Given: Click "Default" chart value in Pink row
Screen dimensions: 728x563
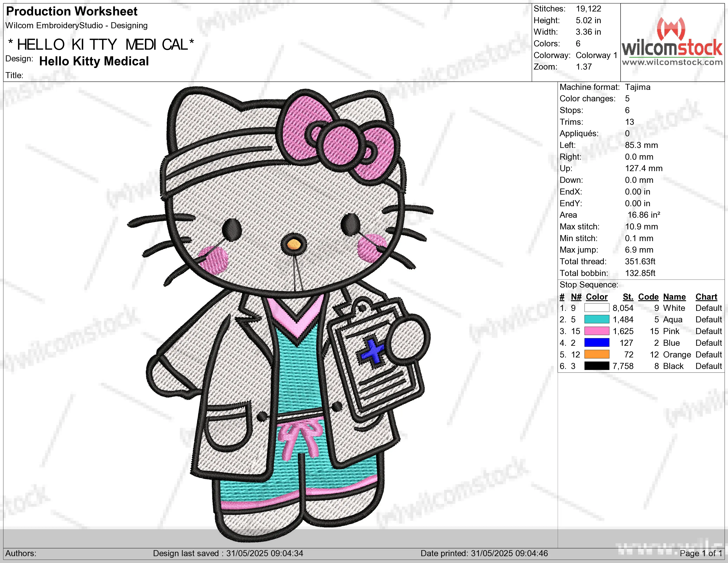Looking at the screenshot, I should coord(709,332).
